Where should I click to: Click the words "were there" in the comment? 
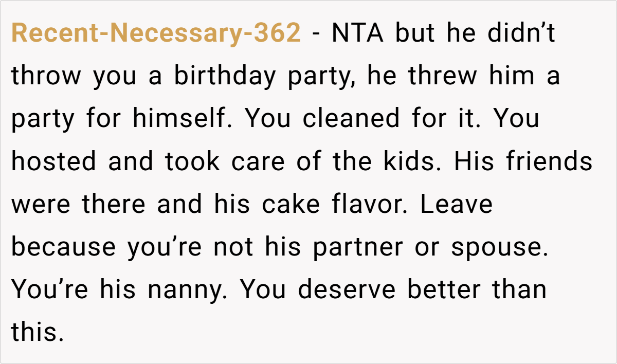[x=80, y=204]
